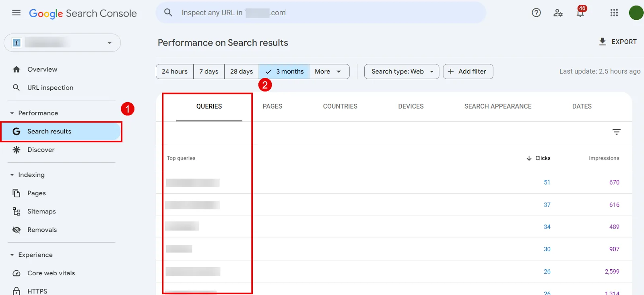Click the Google Search Console logo
The width and height of the screenshot is (644, 295).
pos(83,13)
